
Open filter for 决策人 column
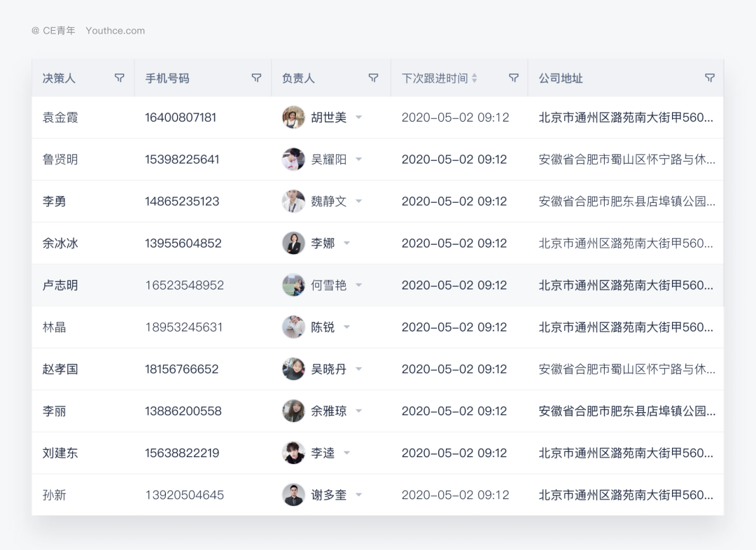click(x=119, y=78)
